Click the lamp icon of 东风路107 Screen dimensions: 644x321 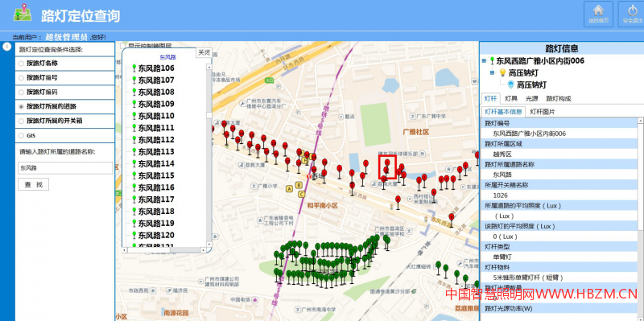point(134,80)
